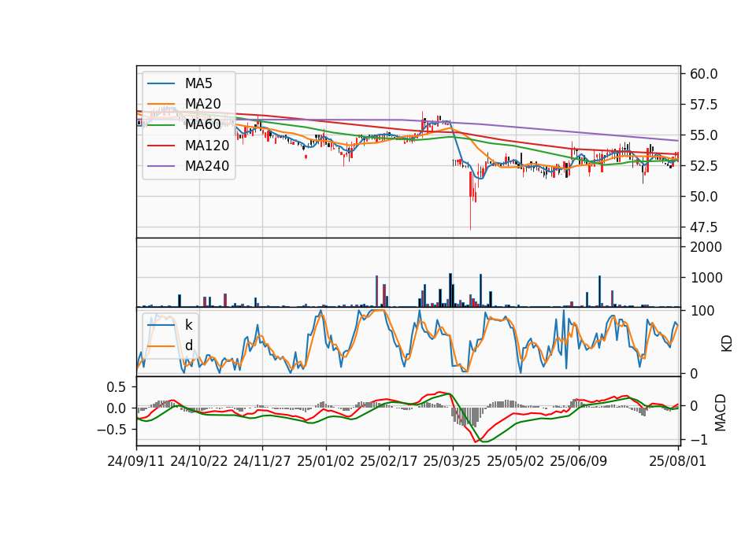Click the 25/05/02 date axis label
The width and height of the screenshot is (756, 543).
pyautogui.click(x=515, y=461)
